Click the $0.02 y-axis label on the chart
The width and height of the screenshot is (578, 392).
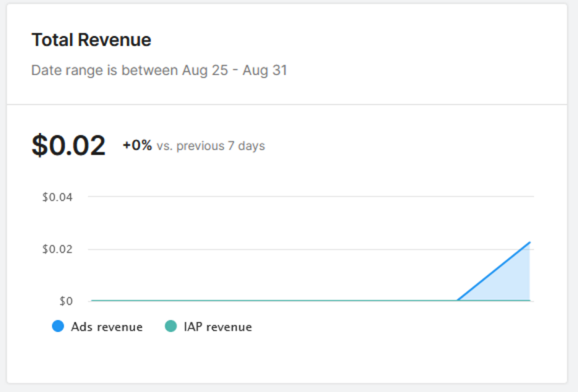[57, 249]
